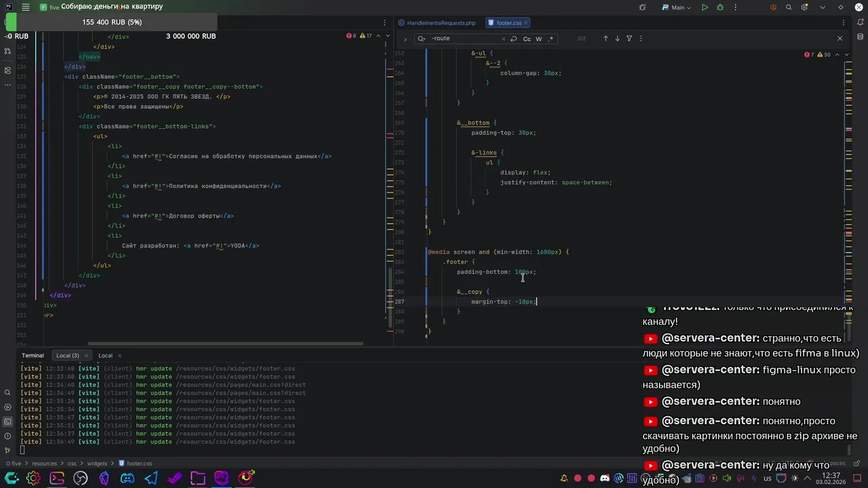Expand hidden system tray icons arrow

tap(808, 479)
